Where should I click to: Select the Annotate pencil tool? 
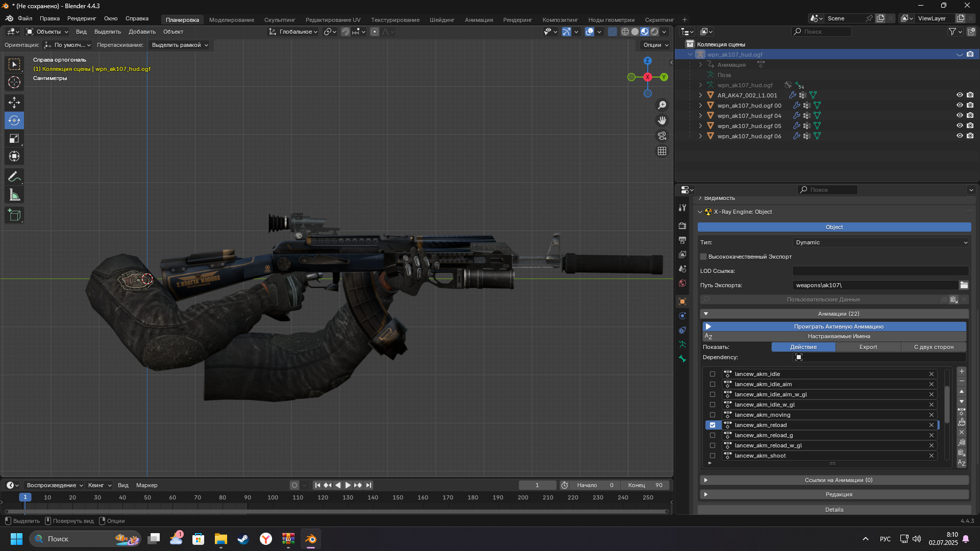click(14, 177)
